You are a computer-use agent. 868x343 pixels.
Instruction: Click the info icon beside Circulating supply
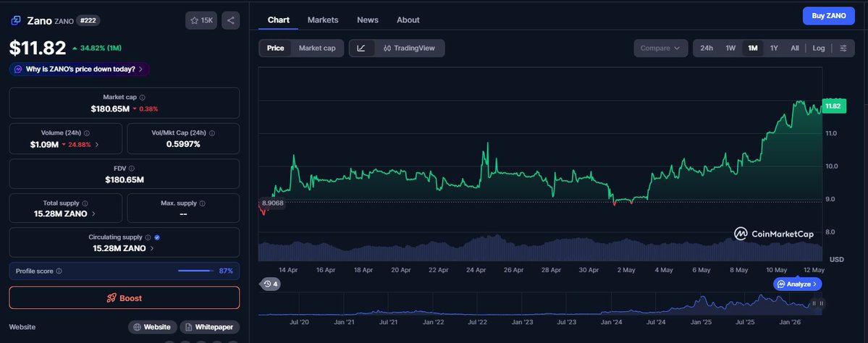coord(148,237)
